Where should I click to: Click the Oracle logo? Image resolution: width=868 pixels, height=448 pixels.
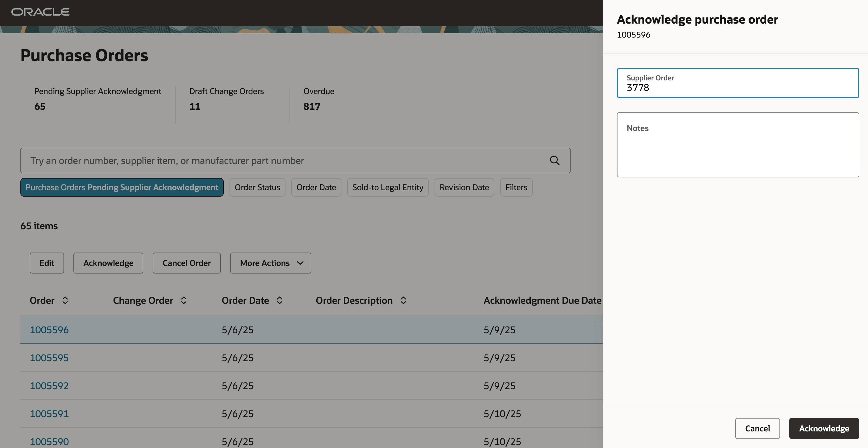(x=40, y=12)
